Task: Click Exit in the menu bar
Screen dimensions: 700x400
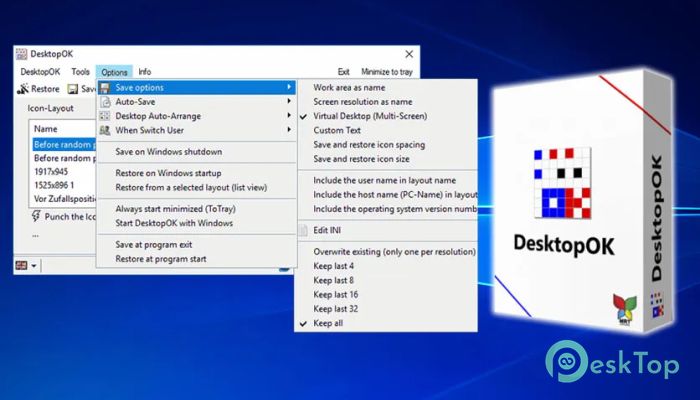Action: click(343, 72)
